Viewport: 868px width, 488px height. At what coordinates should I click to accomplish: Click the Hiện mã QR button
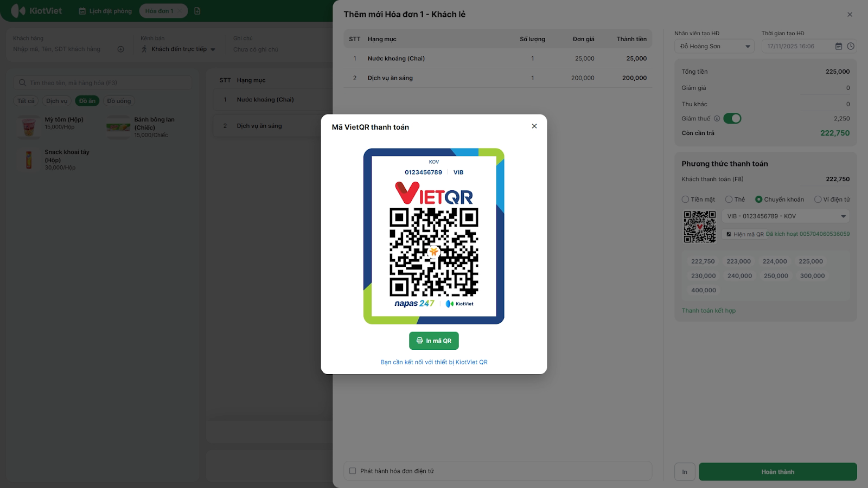click(x=745, y=234)
